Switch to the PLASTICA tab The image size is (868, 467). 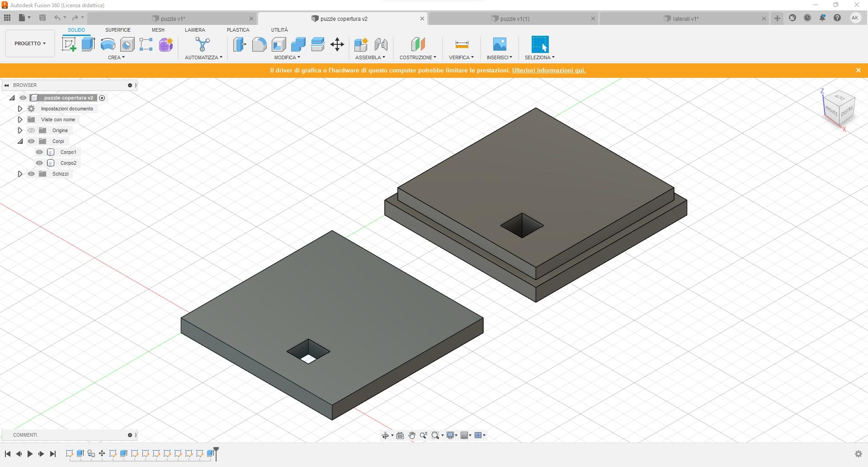click(x=238, y=30)
